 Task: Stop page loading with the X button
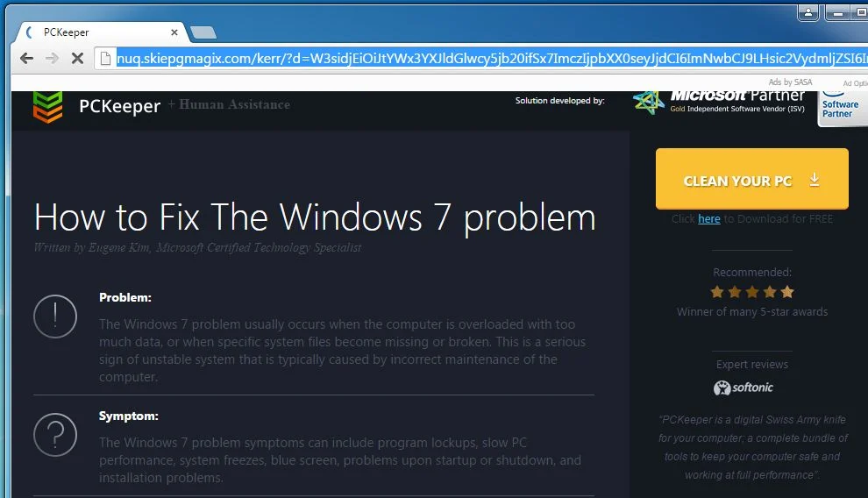(x=77, y=58)
